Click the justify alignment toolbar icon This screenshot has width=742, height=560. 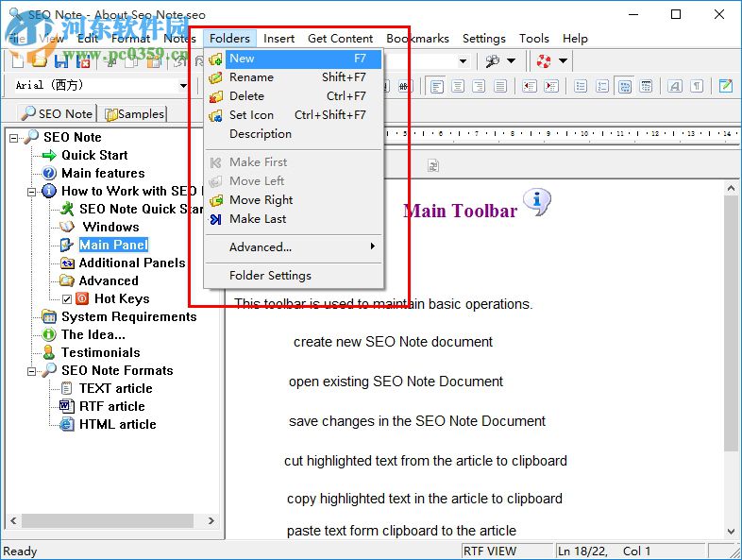[x=500, y=86]
